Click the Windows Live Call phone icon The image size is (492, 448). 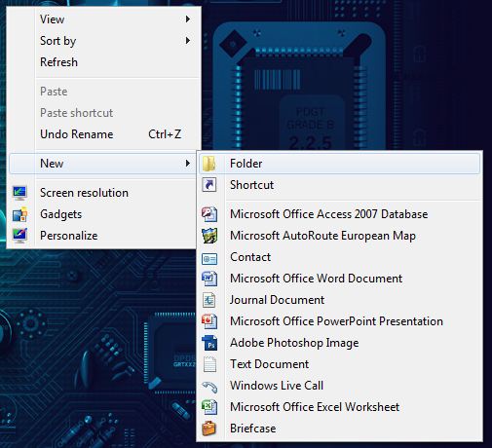pos(209,387)
